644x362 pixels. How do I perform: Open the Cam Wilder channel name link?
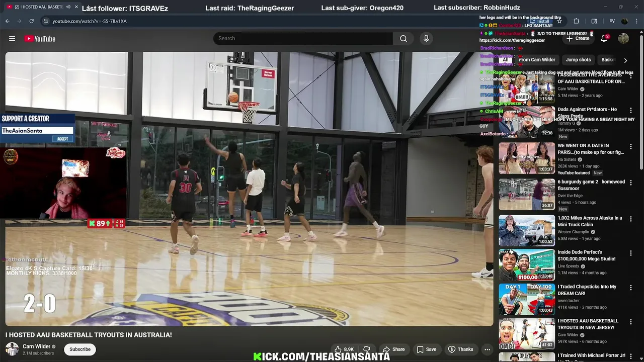pyautogui.click(x=36, y=346)
